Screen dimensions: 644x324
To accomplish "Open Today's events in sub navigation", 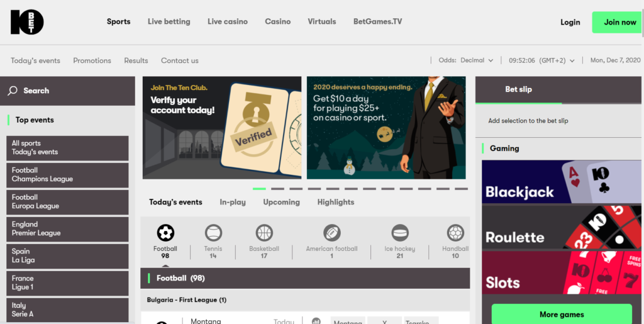I will (x=35, y=61).
